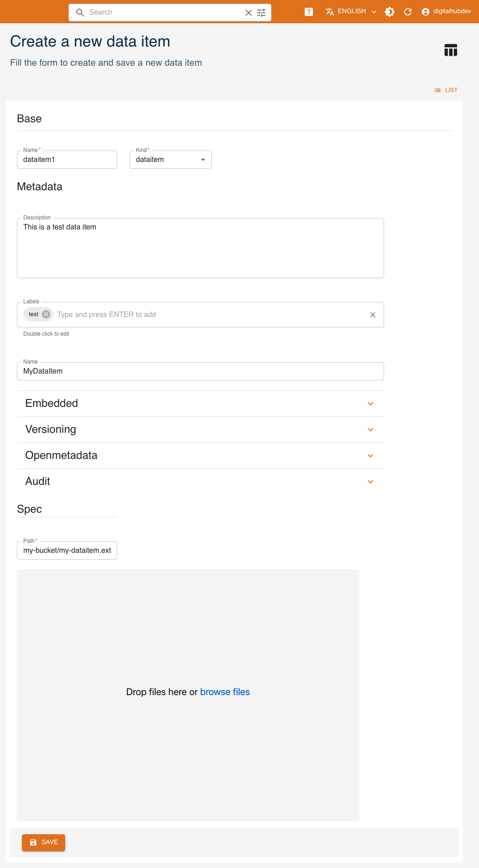Screen dimensions: 479x868
Task: Click the refresh icon in header
Action: 408,12
